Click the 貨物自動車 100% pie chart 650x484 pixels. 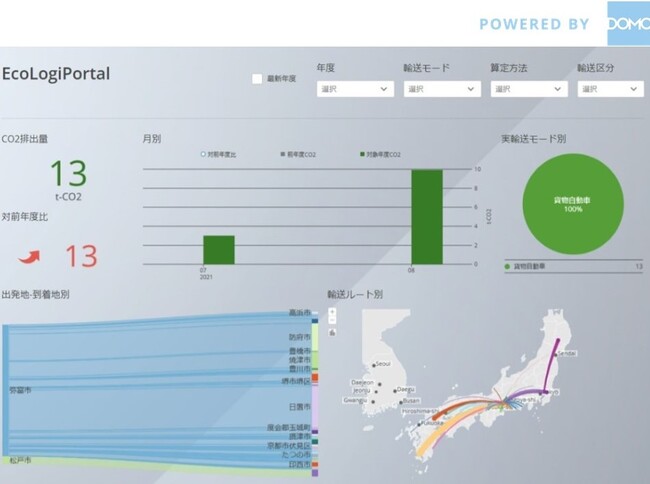coord(573,204)
